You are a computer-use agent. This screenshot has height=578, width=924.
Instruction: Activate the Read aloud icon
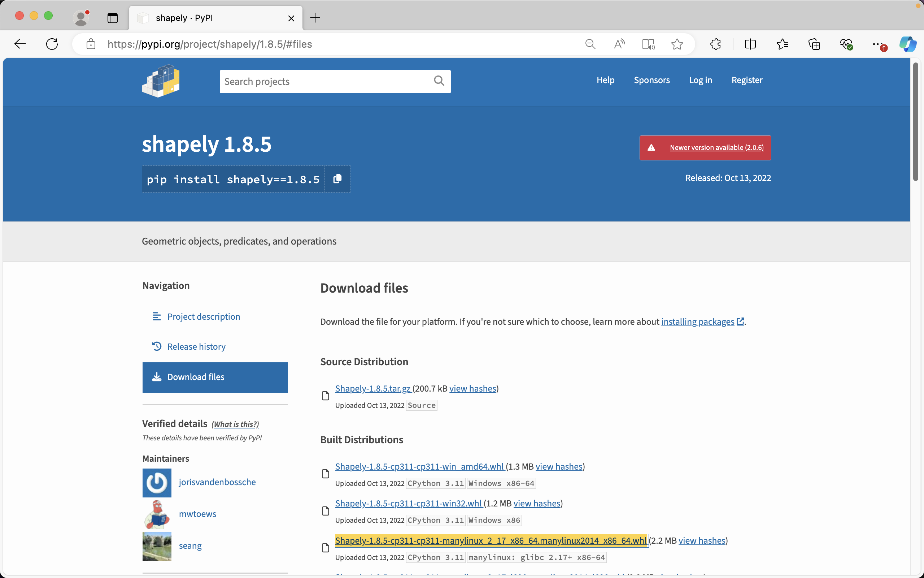pyautogui.click(x=619, y=44)
